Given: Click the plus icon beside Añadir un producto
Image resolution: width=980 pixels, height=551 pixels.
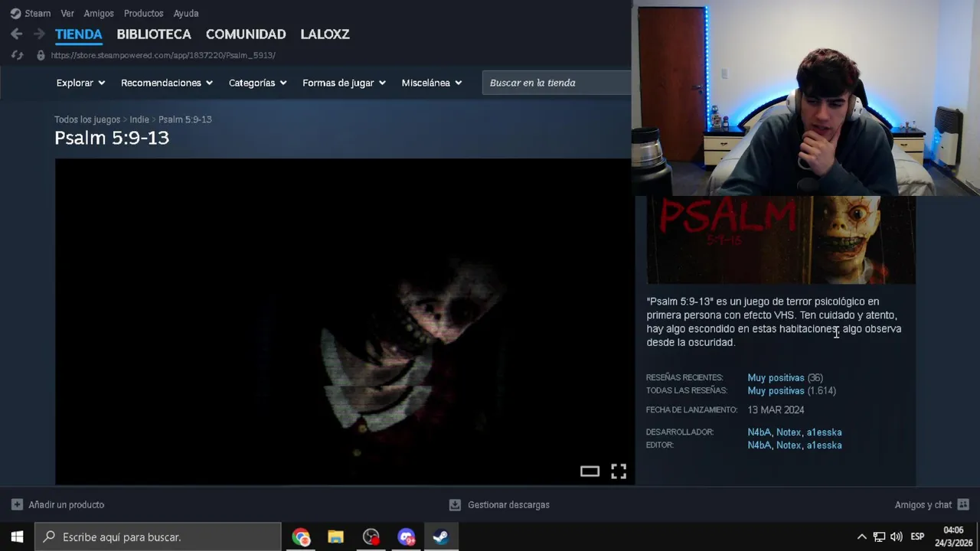Looking at the screenshot, I should point(17,504).
